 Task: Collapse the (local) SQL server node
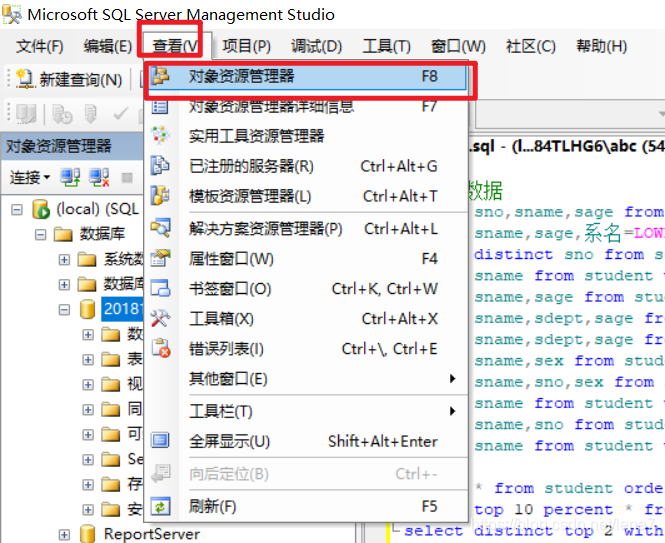click(17, 210)
